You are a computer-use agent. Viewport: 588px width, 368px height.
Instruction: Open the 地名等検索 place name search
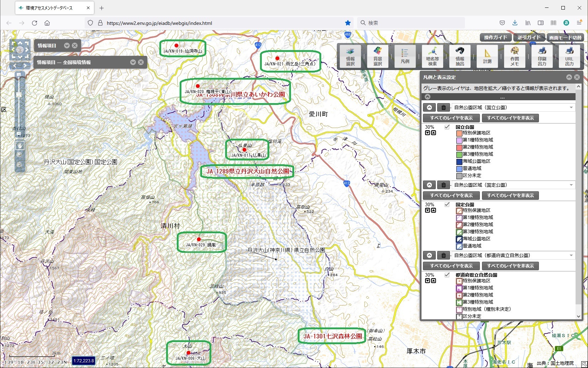tap(432, 56)
